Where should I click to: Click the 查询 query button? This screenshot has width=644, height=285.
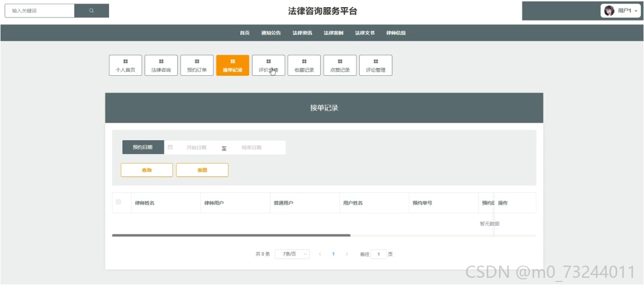point(147,170)
